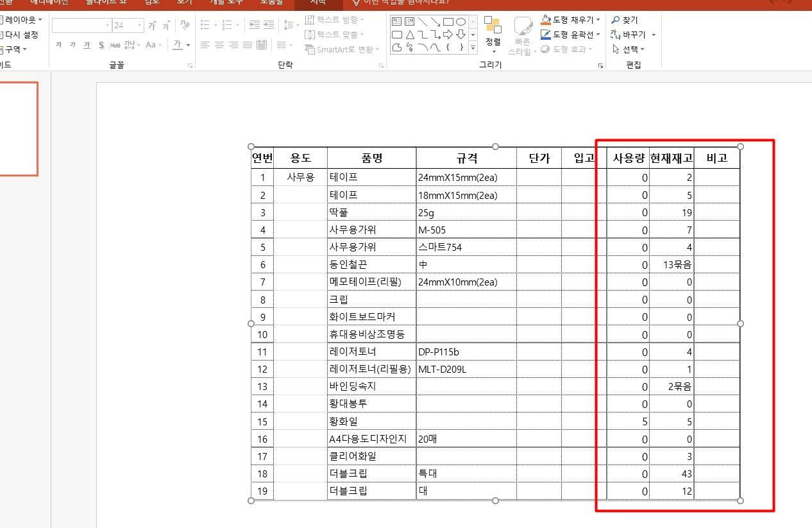Toggle italic text formatting
Viewport: 812px width, 528px height.
[x=72, y=45]
